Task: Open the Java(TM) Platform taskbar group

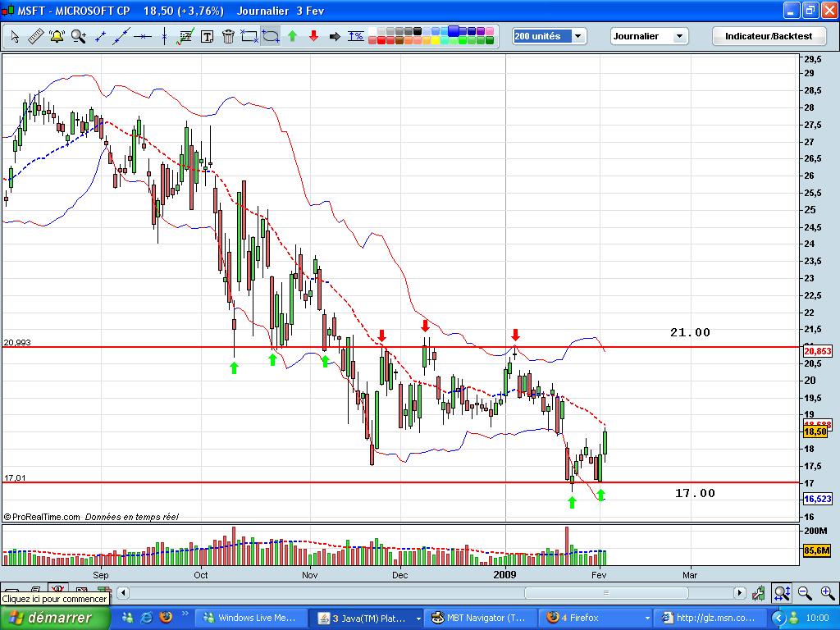Action: click(x=368, y=619)
